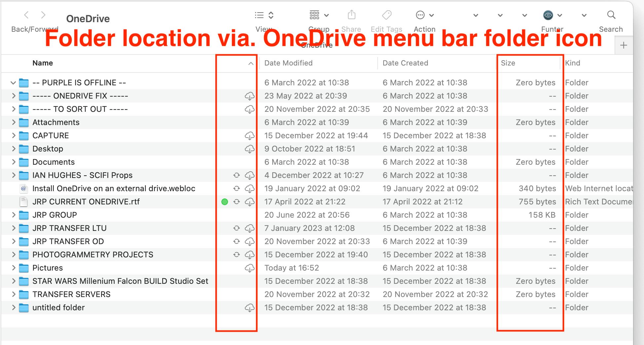Expand the Attachments folder

coord(13,122)
